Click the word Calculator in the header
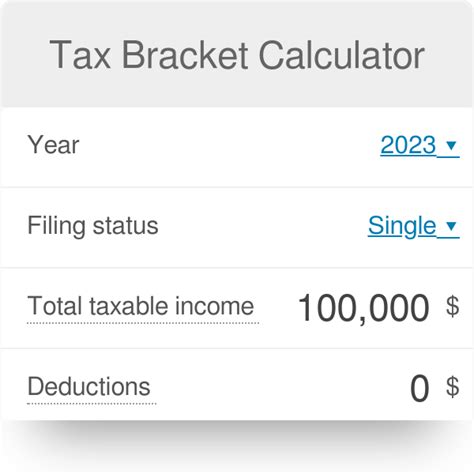This screenshot has width=474, height=474. point(342,55)
